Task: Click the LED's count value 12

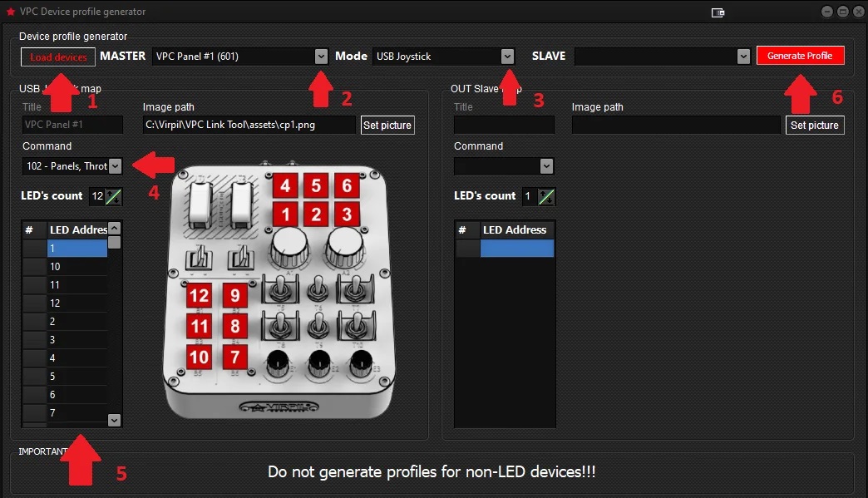Action: [x=97, y=196]
